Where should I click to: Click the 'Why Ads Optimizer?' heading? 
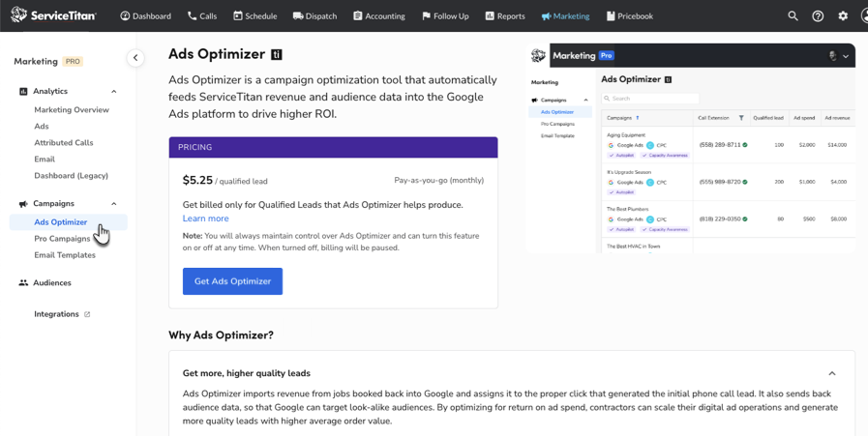(x=221, y=335)
